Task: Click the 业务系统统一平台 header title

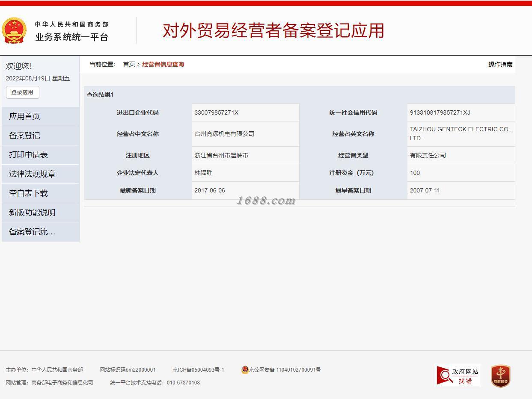Action: 71,37
